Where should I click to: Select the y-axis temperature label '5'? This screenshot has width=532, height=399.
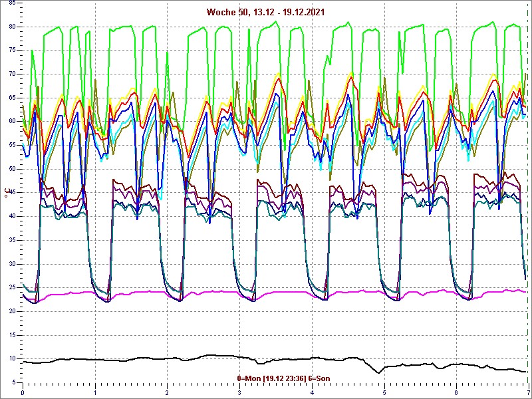pos(13,382)
